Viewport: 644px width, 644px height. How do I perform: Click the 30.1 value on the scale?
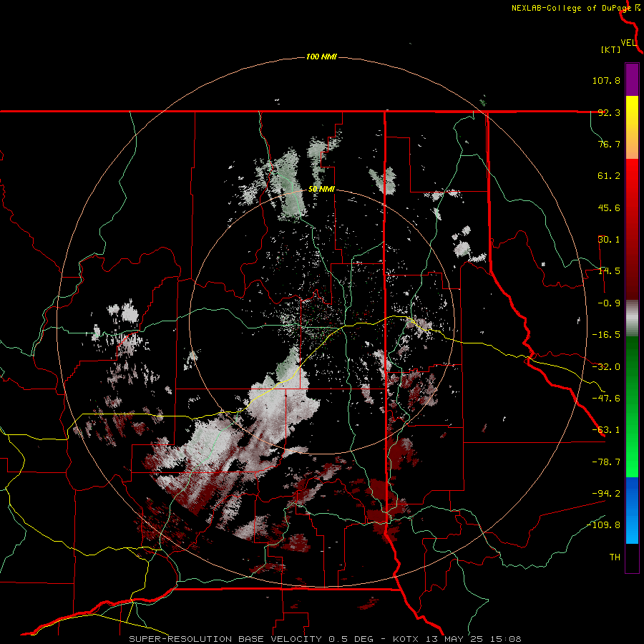pos(609,240)
